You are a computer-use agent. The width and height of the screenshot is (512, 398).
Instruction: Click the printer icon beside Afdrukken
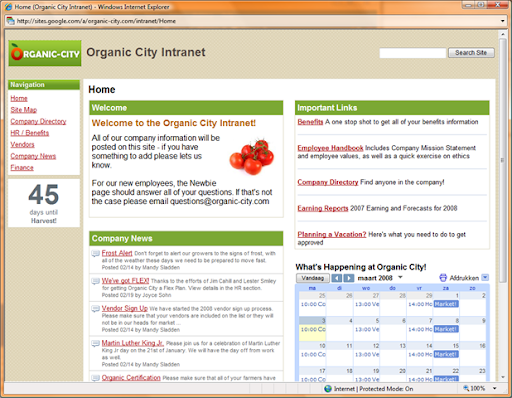[x=443, y=278]
